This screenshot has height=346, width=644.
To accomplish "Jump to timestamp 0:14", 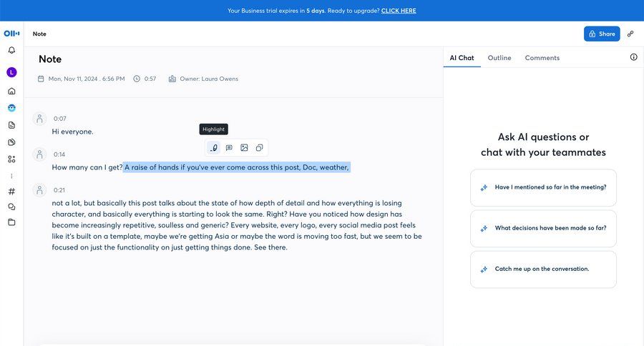I will pyautogui.click(x=59, y=154).
